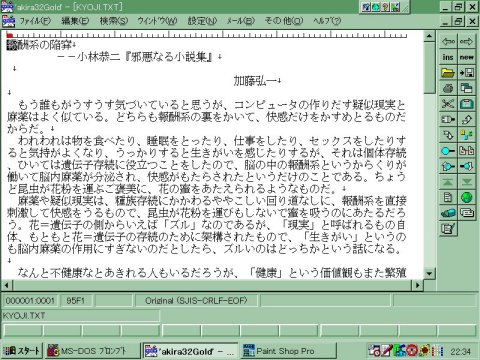Click the 'new' document button
The height and width of the screenshot is (360, 480).
(x=467, y=57)
